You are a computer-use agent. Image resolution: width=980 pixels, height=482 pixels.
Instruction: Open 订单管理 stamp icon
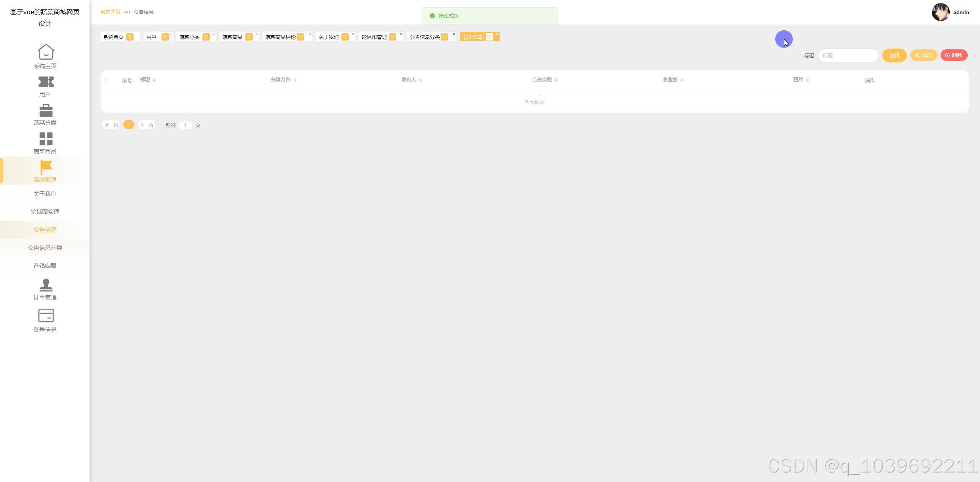click(46, 285)
